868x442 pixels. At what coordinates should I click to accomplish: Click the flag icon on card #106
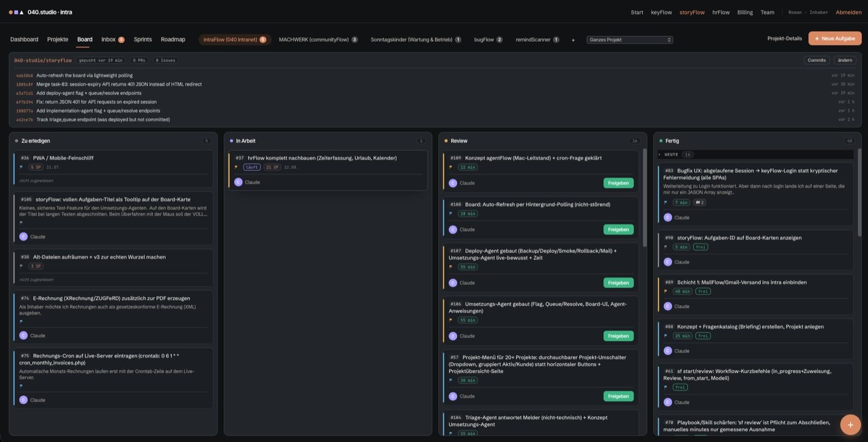click(451, 320)
